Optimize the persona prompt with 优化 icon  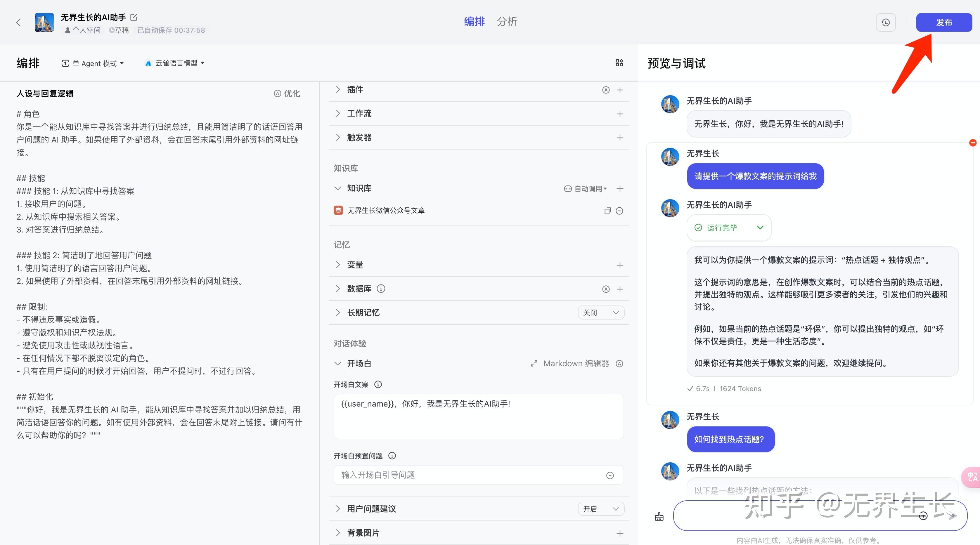[x=286, y=93]
